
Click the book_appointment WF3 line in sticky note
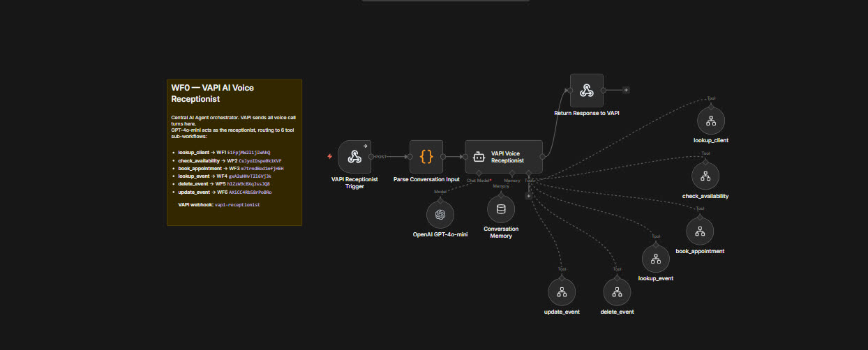click(x=231, y=169)
